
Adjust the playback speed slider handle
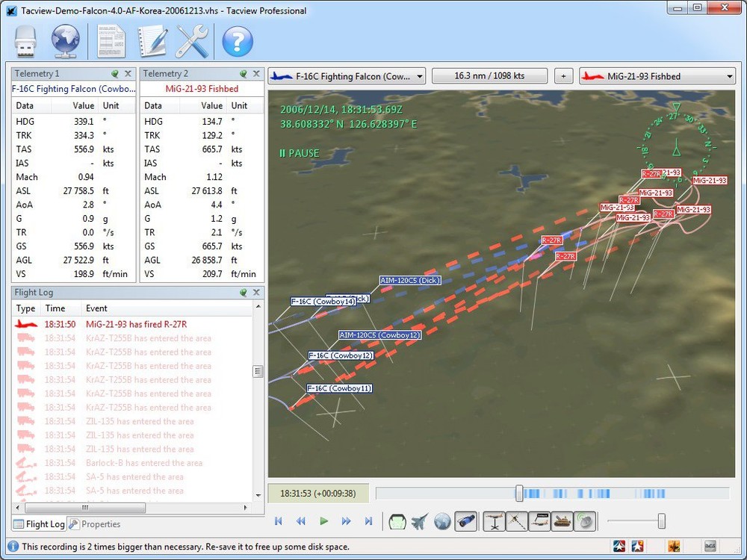661,521
